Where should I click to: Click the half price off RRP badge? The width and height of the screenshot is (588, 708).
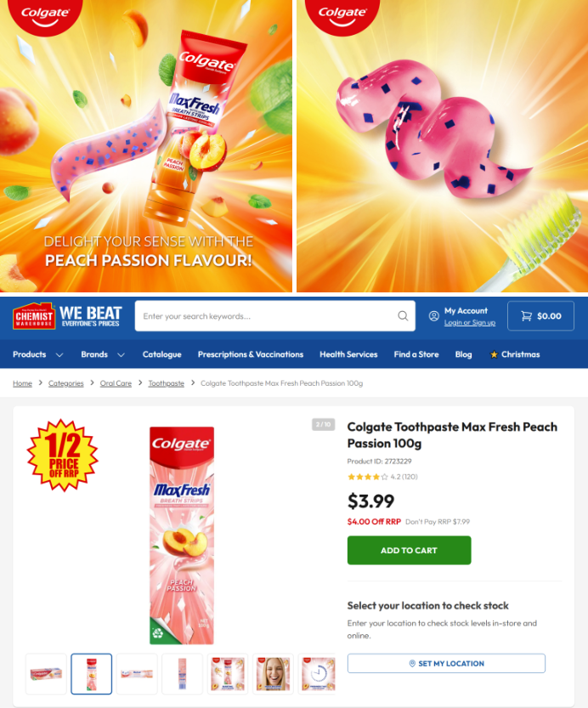[62, 455]
